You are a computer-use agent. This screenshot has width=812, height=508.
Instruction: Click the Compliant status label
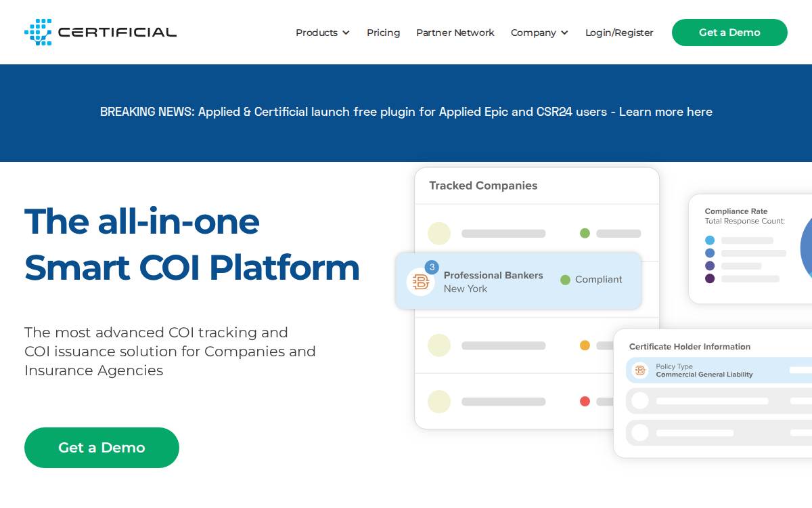click(x=599, y=280)
